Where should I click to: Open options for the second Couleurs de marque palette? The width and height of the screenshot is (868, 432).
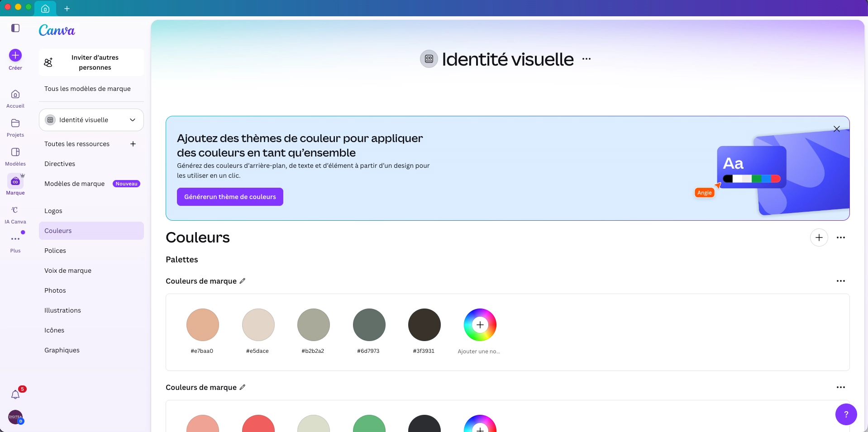click(841, 387)
